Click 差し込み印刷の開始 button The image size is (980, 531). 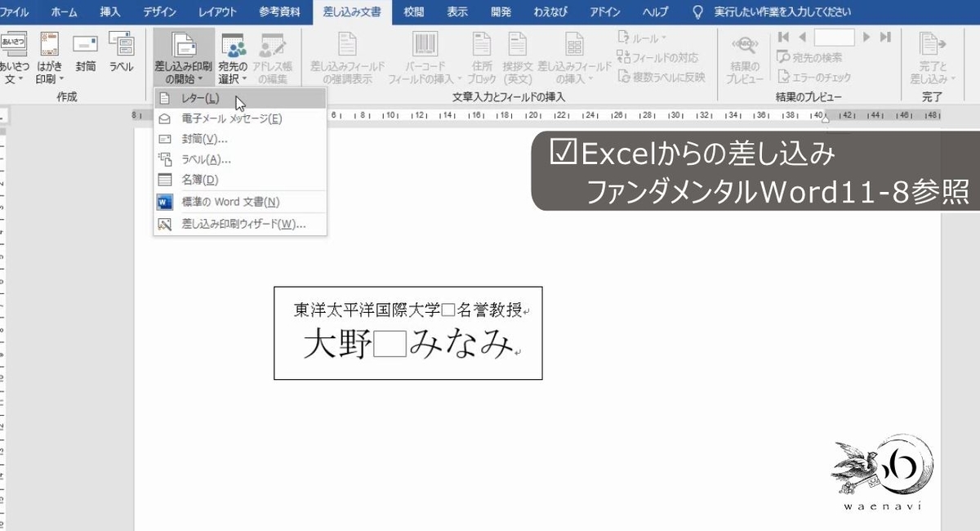click(184, 59)
